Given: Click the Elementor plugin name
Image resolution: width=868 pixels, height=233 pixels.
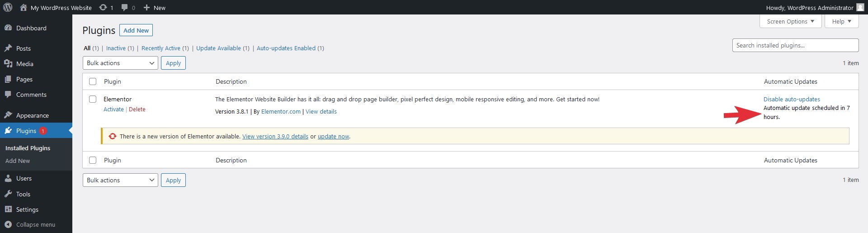Looking at the screenshot, I should [x=118, y=99].
